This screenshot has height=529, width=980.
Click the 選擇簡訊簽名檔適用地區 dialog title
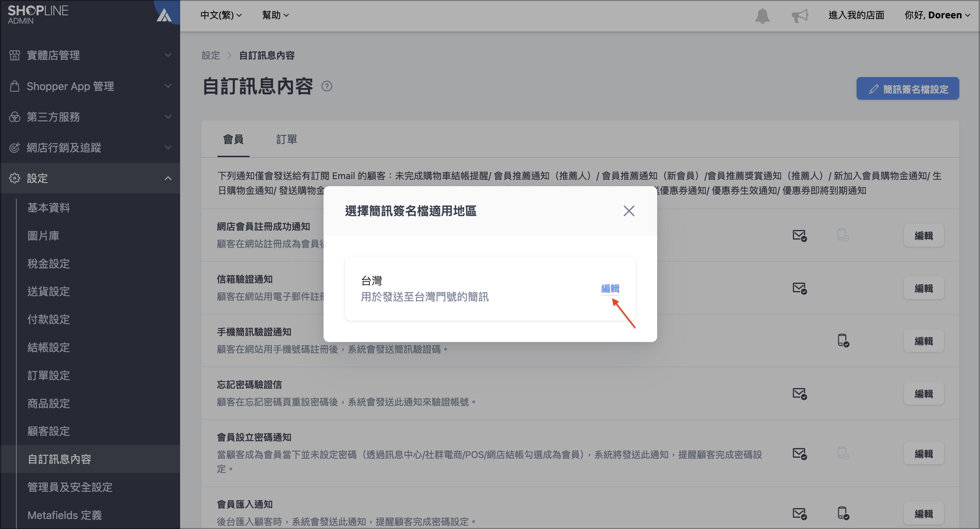click(411, 211)
